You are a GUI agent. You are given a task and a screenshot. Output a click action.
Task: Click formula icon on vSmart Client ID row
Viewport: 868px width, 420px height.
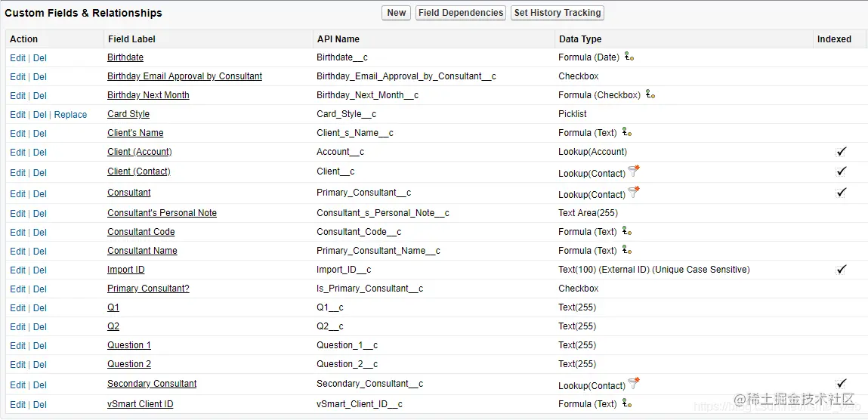point(626,403)
